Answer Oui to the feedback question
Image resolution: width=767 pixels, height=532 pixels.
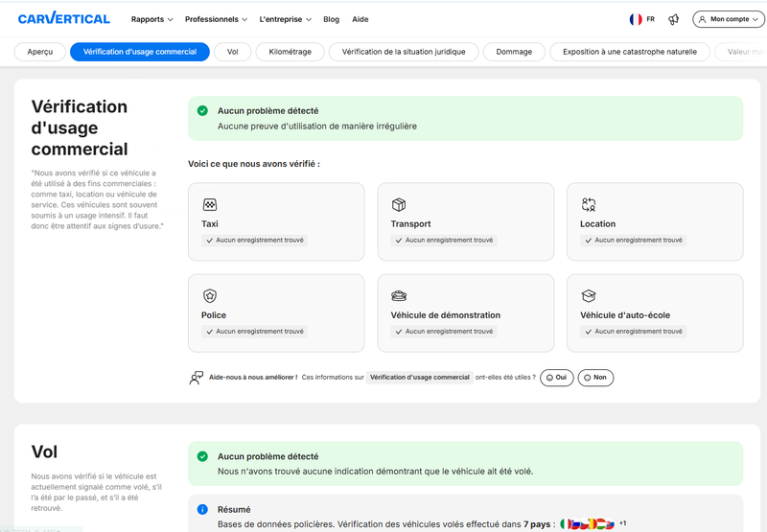coord(557,378)
